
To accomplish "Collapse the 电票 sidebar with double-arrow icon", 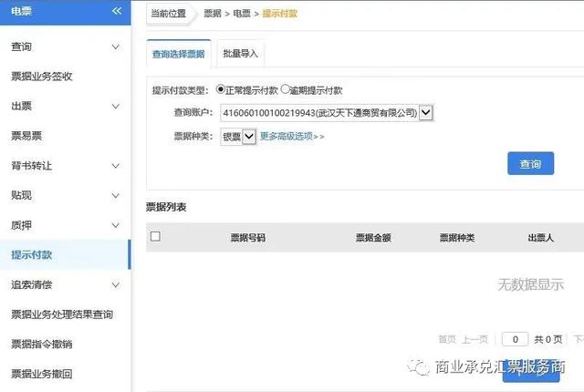I will [117, 11].
